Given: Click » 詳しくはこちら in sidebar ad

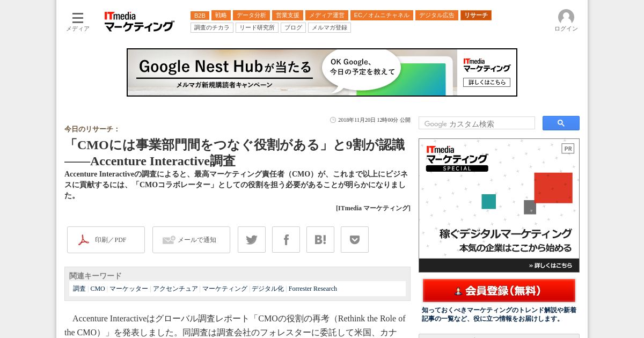Looking at the screenshot, I should click(552, 265).
